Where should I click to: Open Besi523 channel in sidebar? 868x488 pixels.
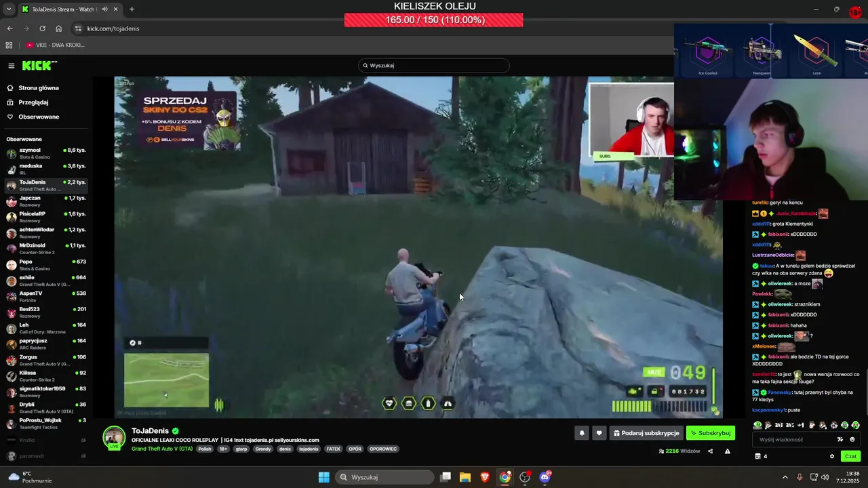[46, 312]
